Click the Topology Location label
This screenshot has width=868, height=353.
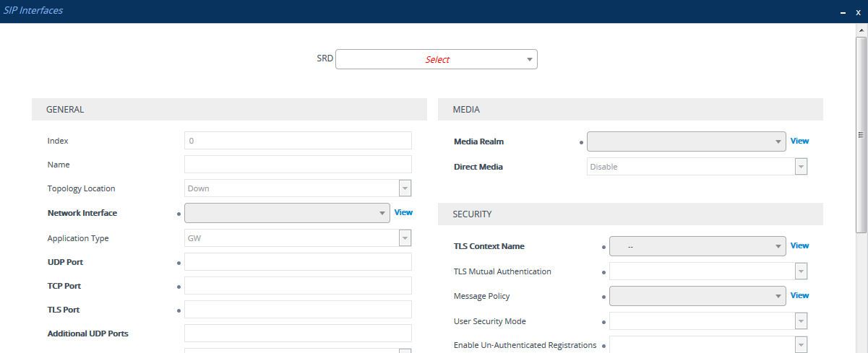[x=81, y=188]
